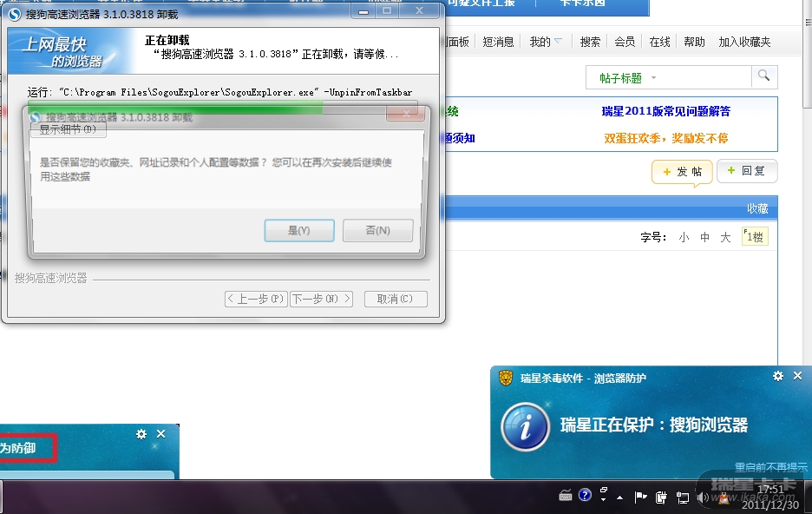Open 短消息 in forum navigation
812x514 pixels.
[498, 42]
